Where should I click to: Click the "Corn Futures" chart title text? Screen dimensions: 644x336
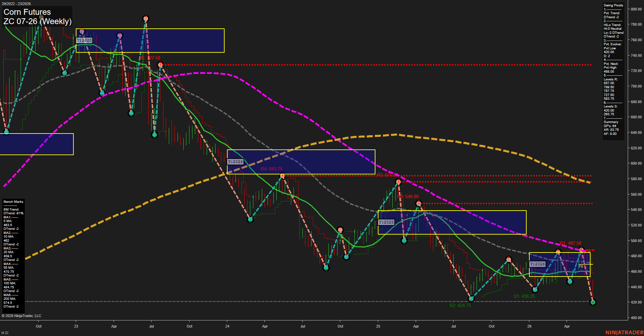coord(27,12)
